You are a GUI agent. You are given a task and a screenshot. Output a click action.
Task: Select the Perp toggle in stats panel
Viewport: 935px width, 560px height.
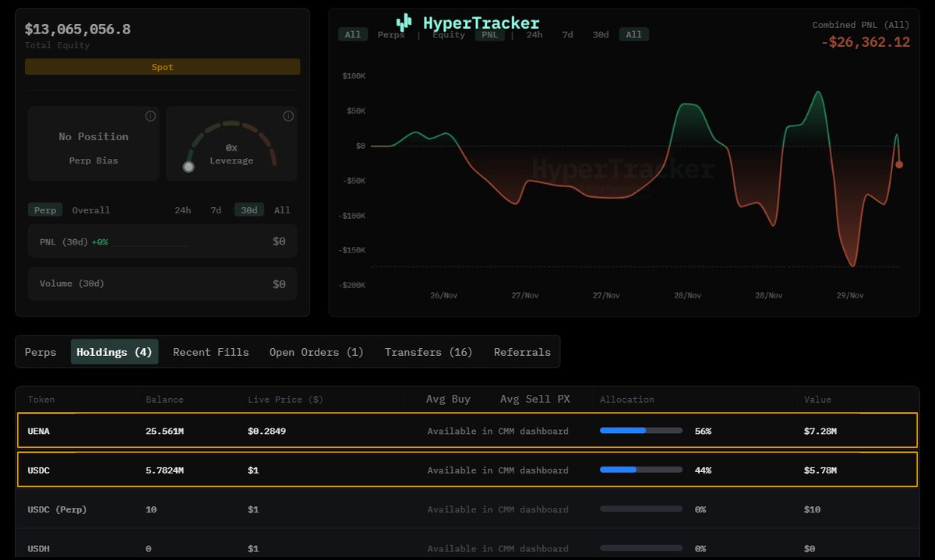(45, 210)
